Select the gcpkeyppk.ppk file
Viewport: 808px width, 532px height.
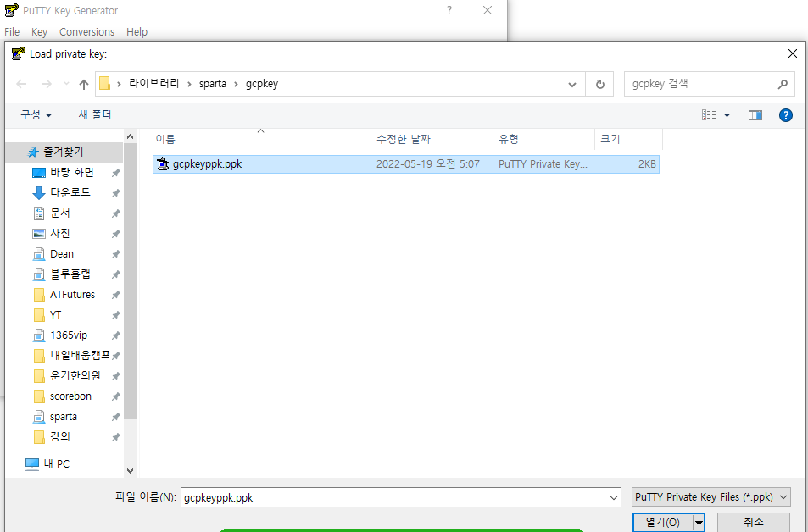(405, 164)
